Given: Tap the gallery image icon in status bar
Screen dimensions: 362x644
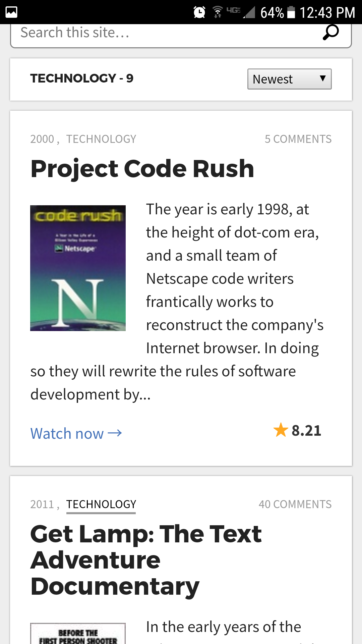Looking at the screenshot, I should point(11,12).
